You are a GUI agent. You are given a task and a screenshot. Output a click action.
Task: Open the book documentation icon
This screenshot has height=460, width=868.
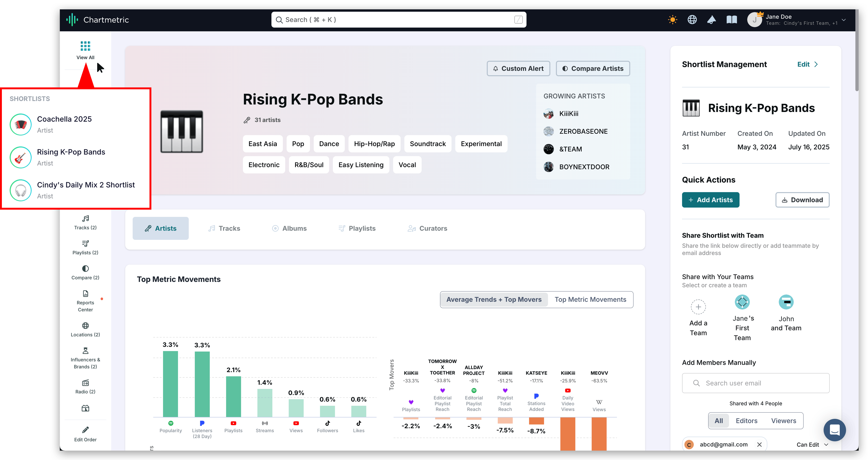pyautogui.click(x=731, y=20)
